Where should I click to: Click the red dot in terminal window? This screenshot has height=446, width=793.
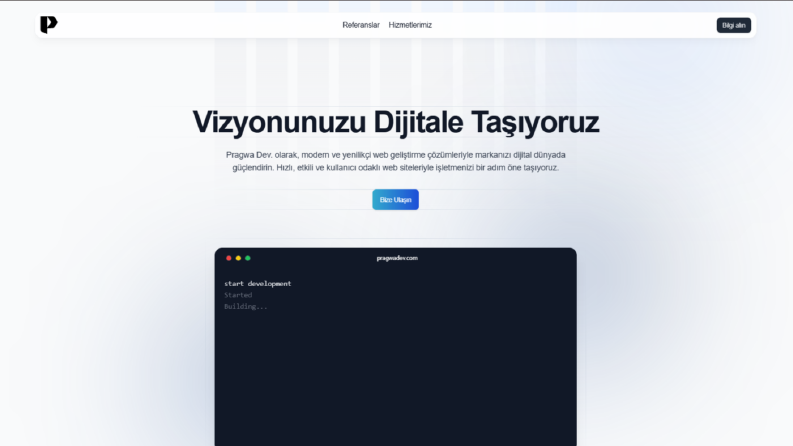click(229, 258)
